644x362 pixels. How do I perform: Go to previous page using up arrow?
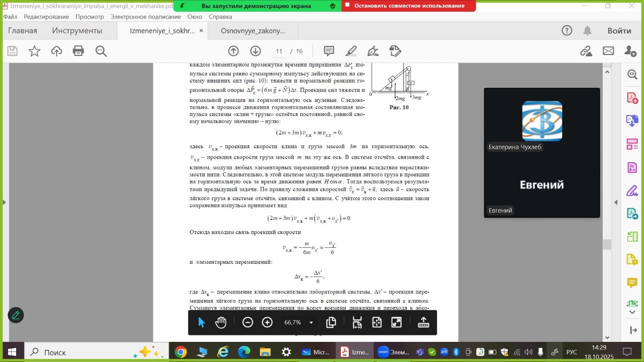(x=233, y=51)
